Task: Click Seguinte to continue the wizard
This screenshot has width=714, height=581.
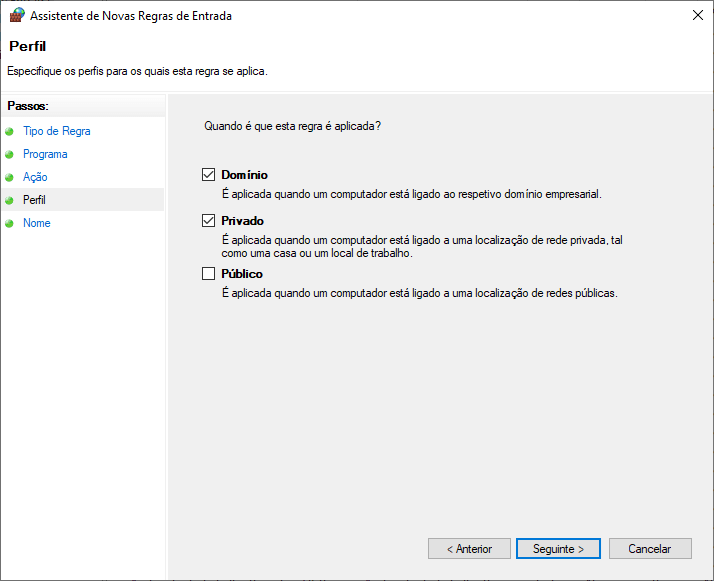Action: coord(558,549)
